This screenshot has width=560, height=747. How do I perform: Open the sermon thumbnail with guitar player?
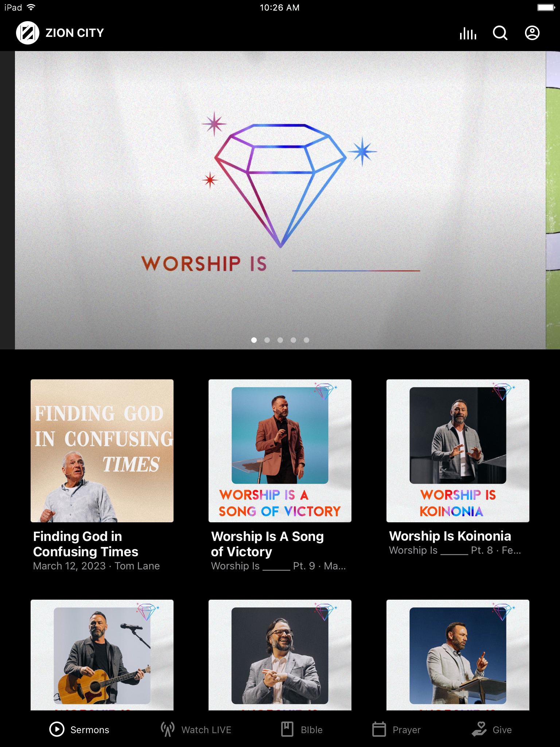tap(102, 655)
